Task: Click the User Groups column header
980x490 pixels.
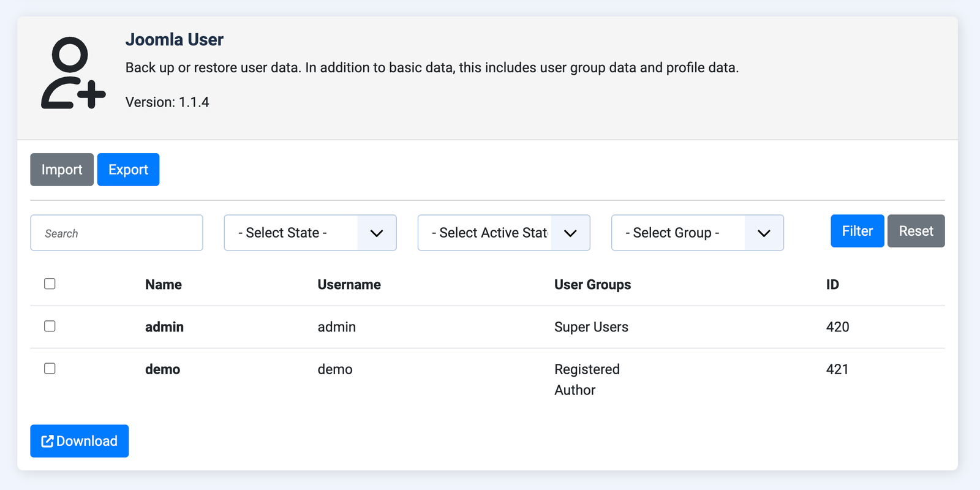Action: click(592, 285)
